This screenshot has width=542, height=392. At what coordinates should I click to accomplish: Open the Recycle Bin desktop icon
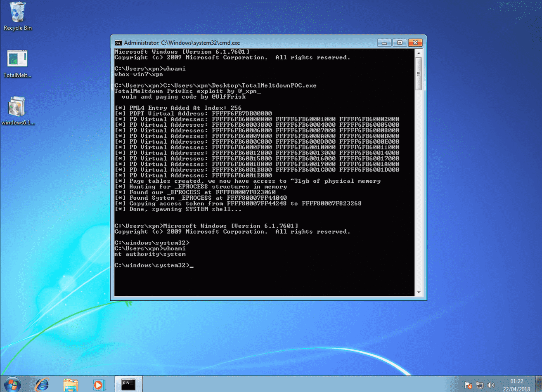[17, 17]
